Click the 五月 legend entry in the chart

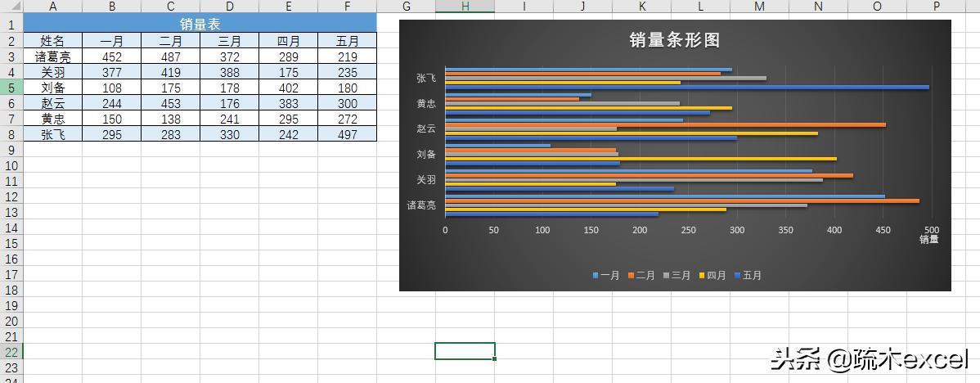tap(748, 275)
